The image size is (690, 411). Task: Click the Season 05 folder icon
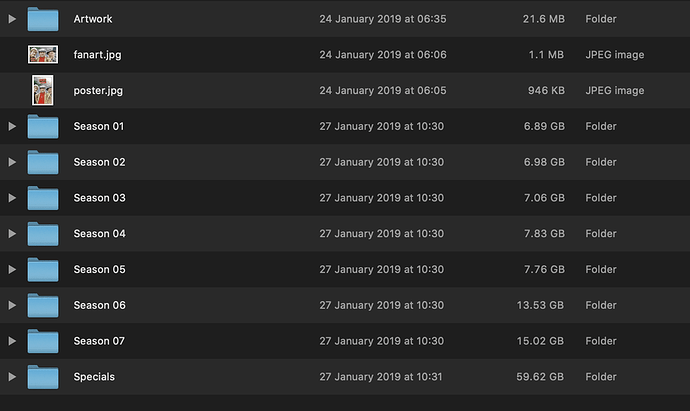point(42,270)
